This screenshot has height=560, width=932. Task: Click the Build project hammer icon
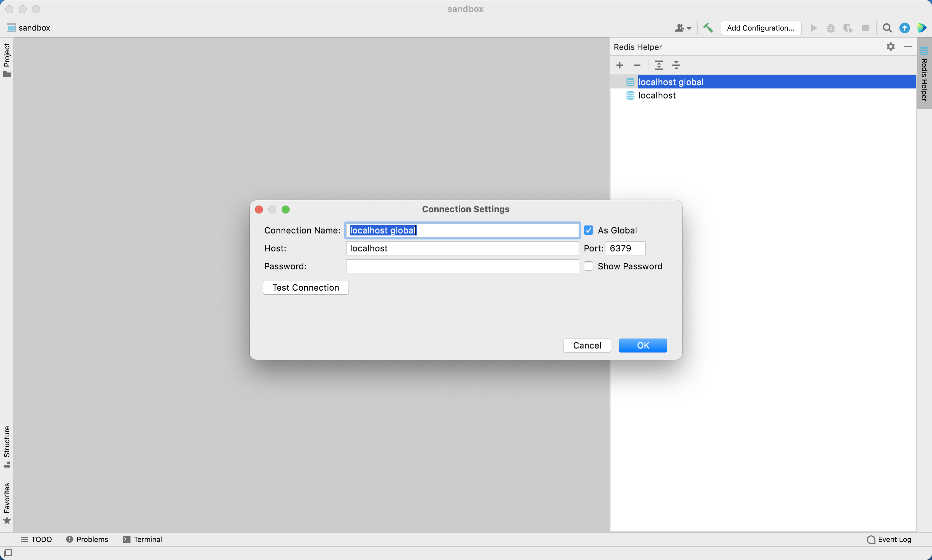click(708, 28)
